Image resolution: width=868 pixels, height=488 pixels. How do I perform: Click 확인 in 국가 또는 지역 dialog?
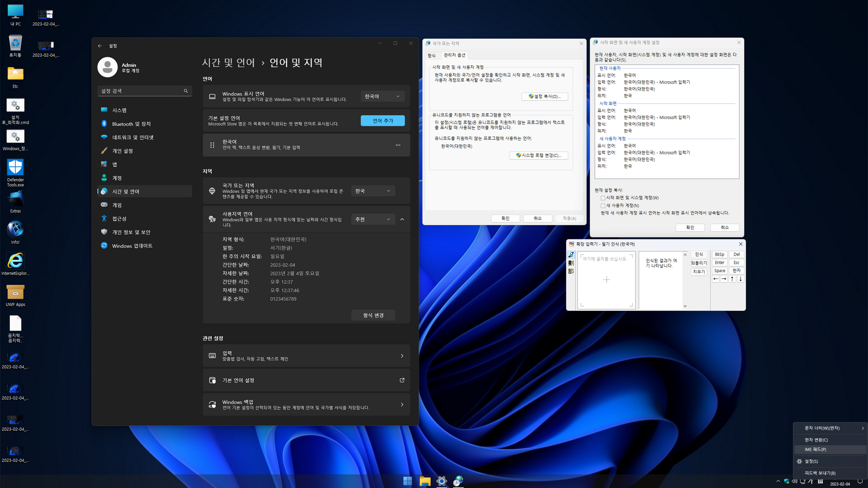(x=505, y=218)
